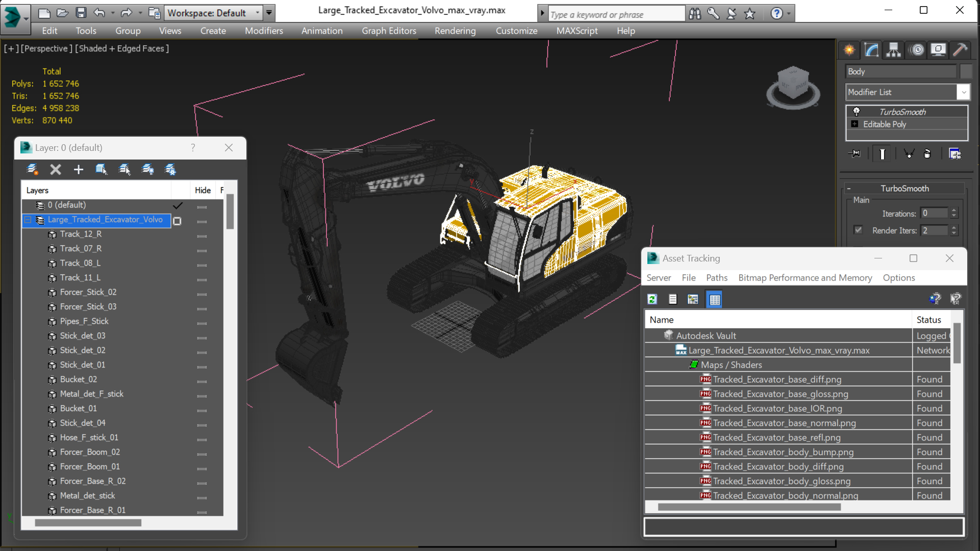This screenshot has height=551, width=980.
Task: Click the [+] viewport menu label
Action: click(11, 48)
